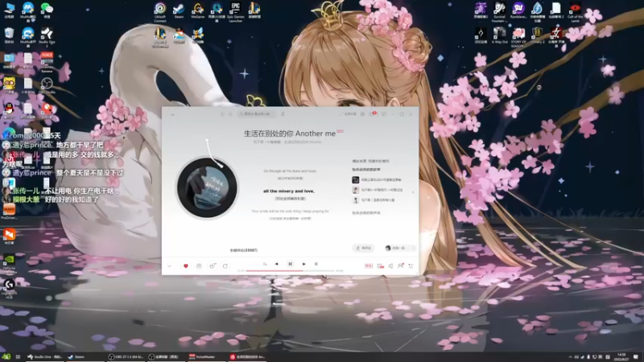The height and width of the screenshot is (362, 644).
Task: Click the write comment button
Action: [x=364, y=248]
